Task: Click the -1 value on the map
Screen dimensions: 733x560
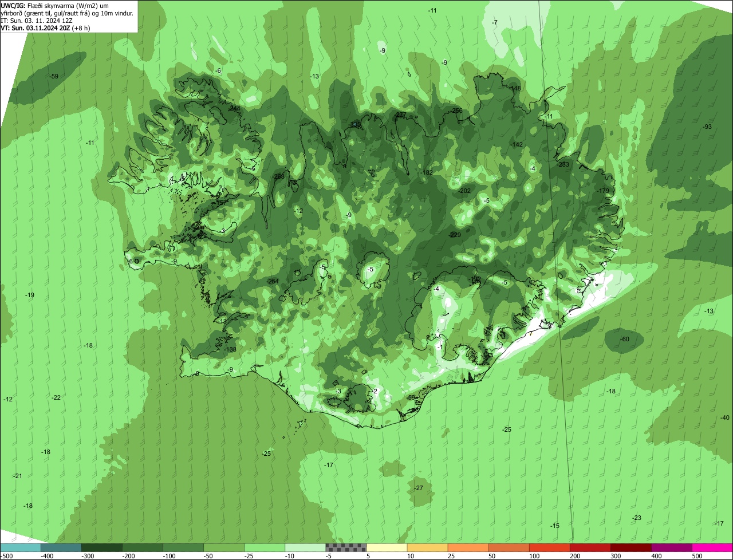Action: tap(440, 347)
